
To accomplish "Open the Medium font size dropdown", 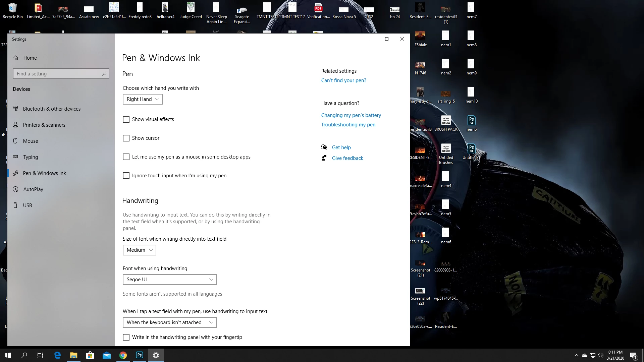I will pyautogui.click(x=139, y=250).
